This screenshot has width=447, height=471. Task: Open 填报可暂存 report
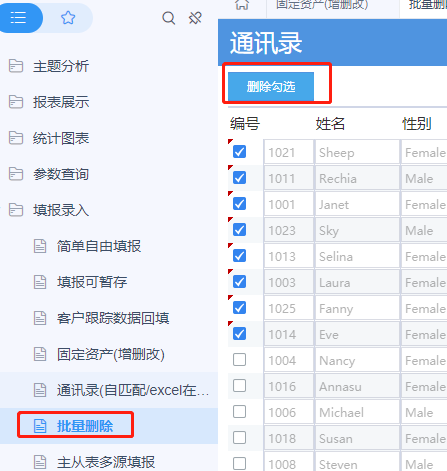click(x=92, y=282)
